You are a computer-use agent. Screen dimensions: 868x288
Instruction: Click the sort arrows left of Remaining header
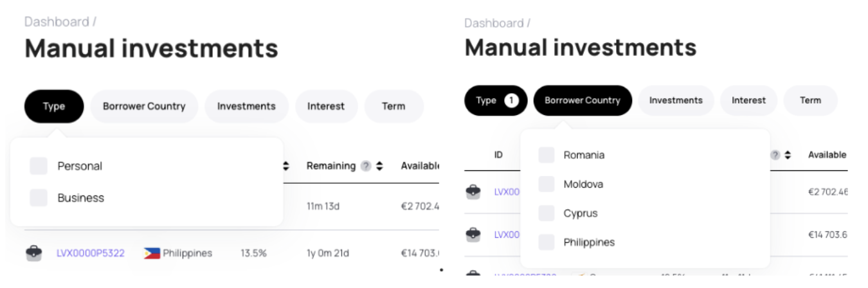(x=286, y=166)
